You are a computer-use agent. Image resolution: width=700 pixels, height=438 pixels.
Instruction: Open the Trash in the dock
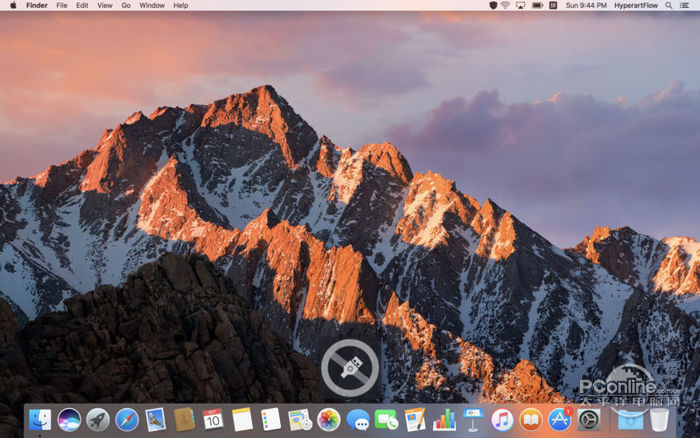point(659,420)
